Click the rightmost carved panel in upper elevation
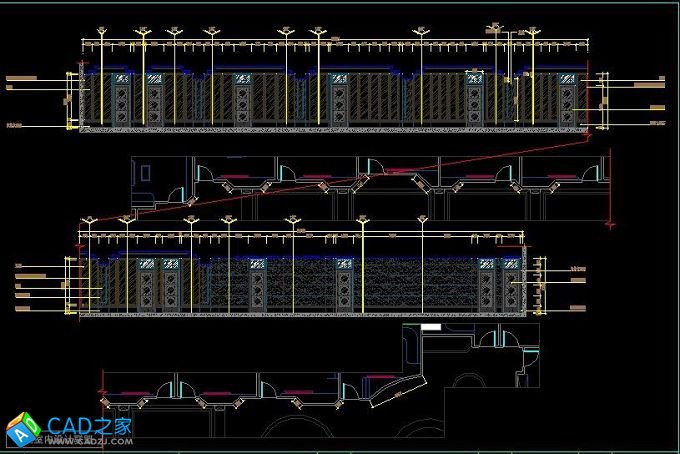 571,100
